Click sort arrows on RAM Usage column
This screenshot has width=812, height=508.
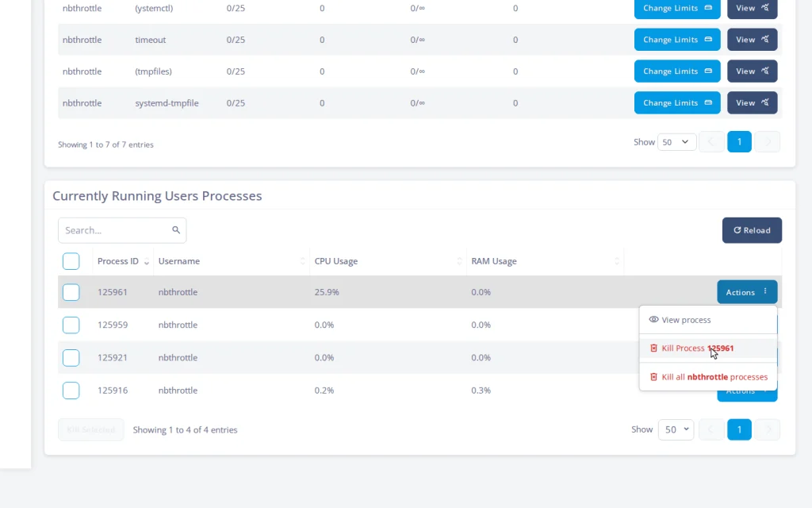[617, 261]
